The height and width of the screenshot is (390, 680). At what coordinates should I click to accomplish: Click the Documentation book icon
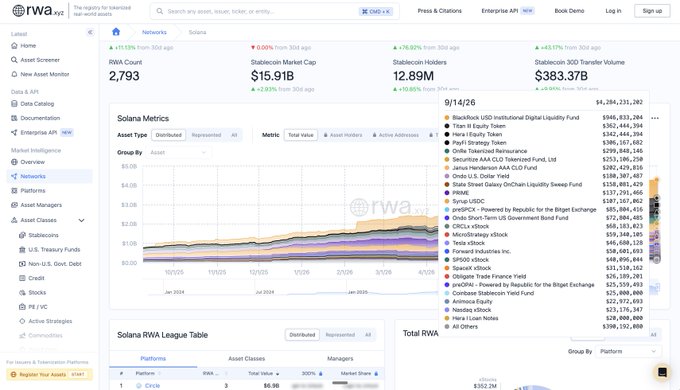click(x=14, y=118)
